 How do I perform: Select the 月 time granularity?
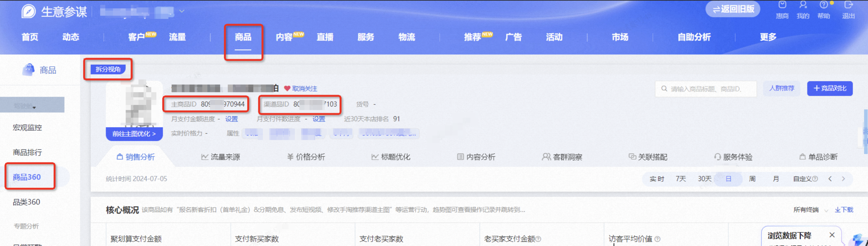[x=776, y=179]
